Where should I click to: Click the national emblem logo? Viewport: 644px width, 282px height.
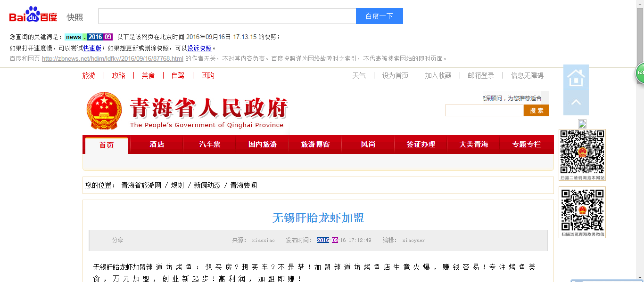tap(104, 111)
